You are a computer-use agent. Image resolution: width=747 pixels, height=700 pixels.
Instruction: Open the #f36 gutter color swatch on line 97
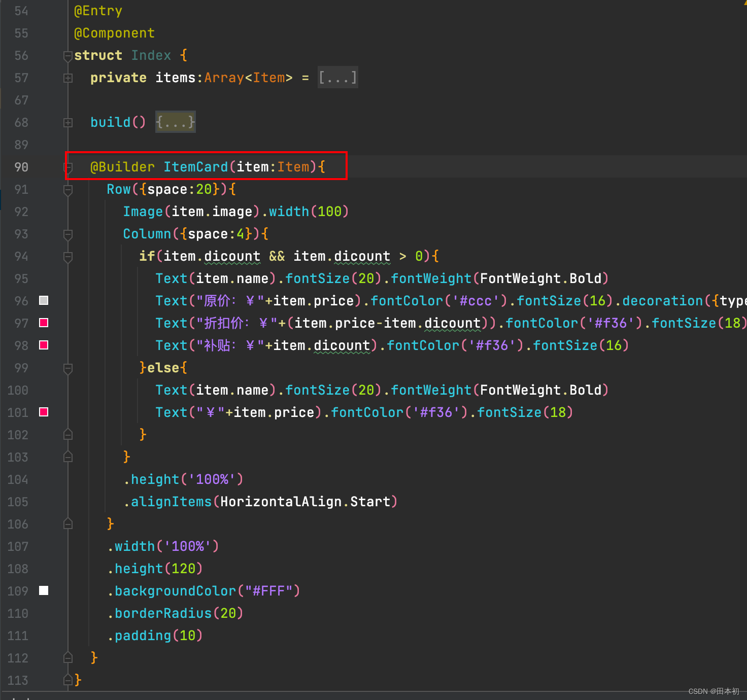tap(44, 323)
